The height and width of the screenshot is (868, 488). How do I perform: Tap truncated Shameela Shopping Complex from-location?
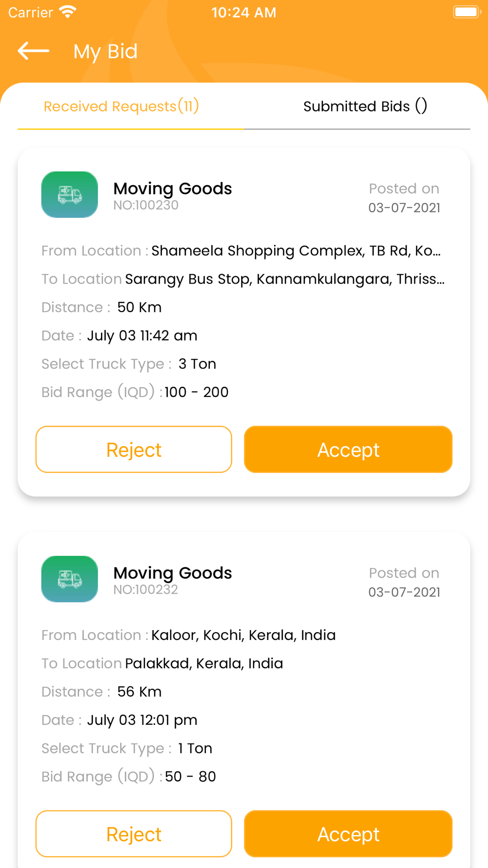pyautogui.click(x=296, y=251)
